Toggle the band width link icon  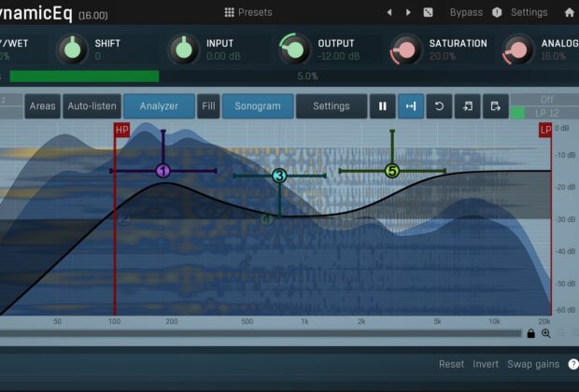click(x=411, y=106)
